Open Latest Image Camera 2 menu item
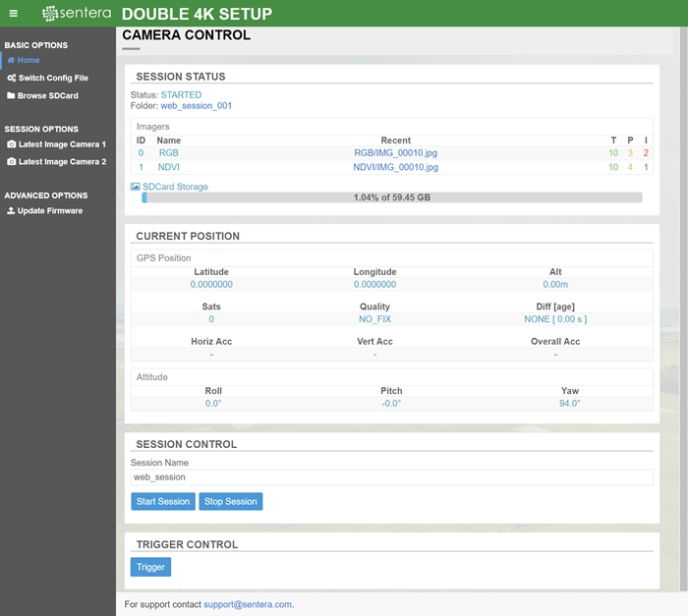 [x=61, y=162]
